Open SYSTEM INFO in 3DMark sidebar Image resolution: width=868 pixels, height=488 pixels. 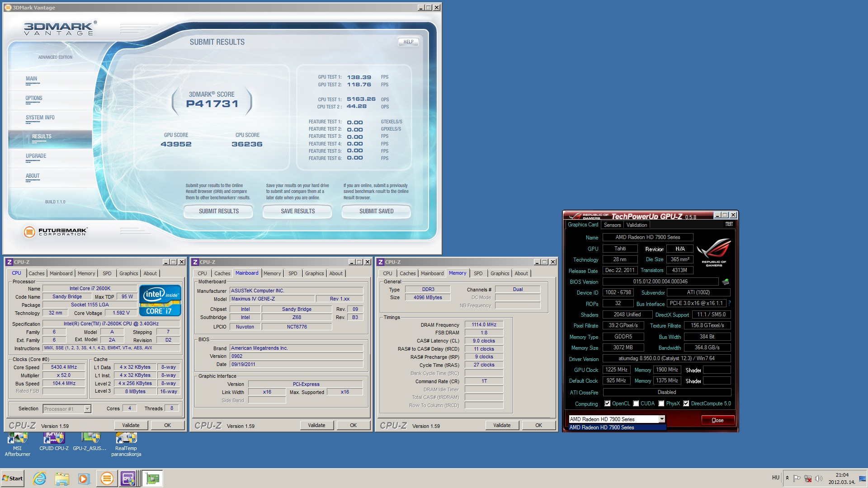[40, 118]
